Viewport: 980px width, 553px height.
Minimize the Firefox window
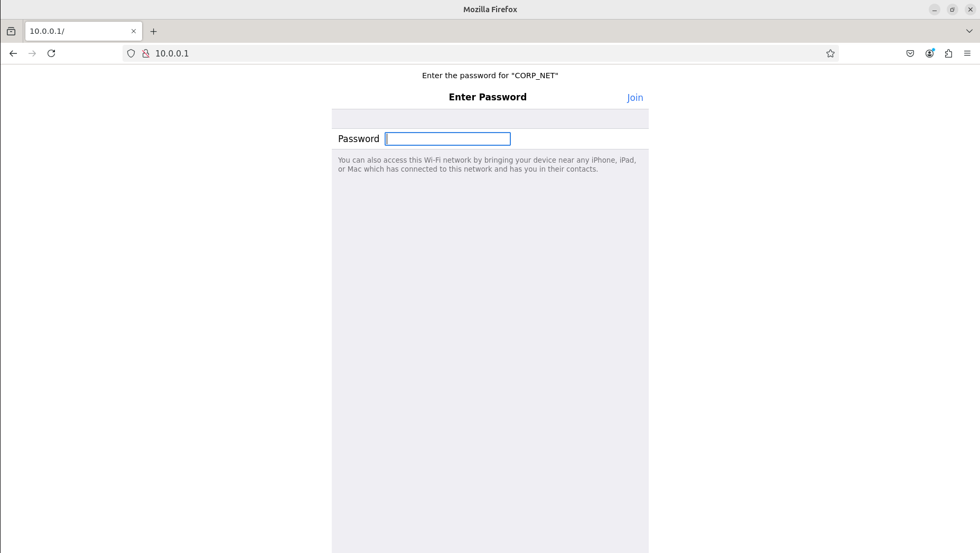click(x=935, y=10)
